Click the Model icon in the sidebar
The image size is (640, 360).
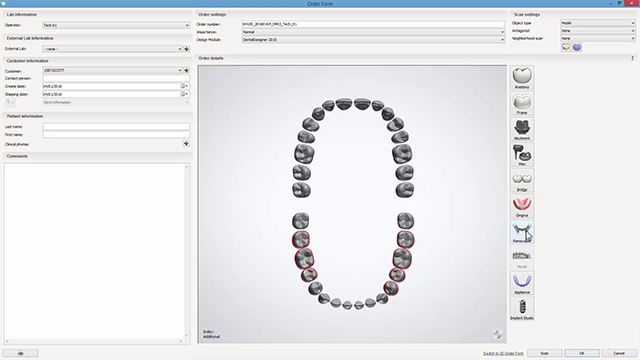coord(522,258)
